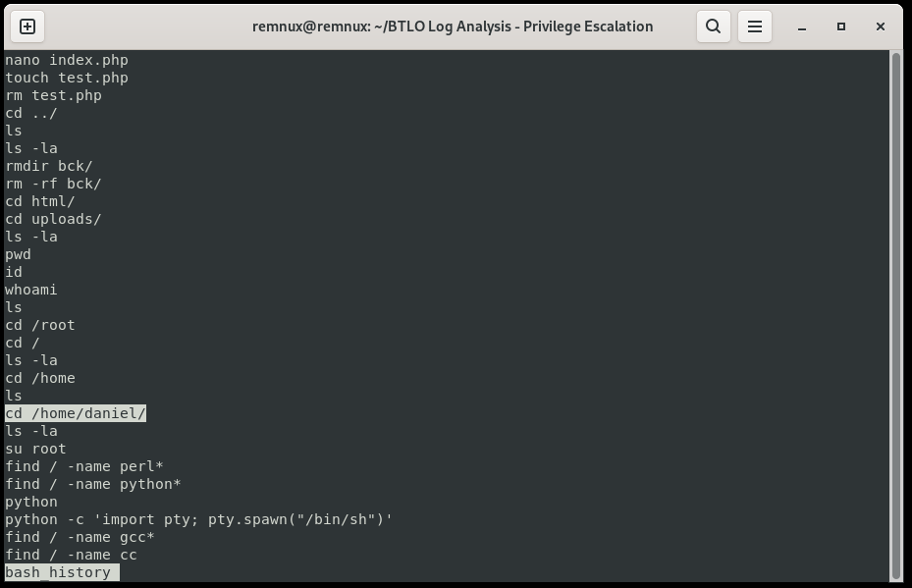Click the 'bash_history' status line

[x=62, y=572]
